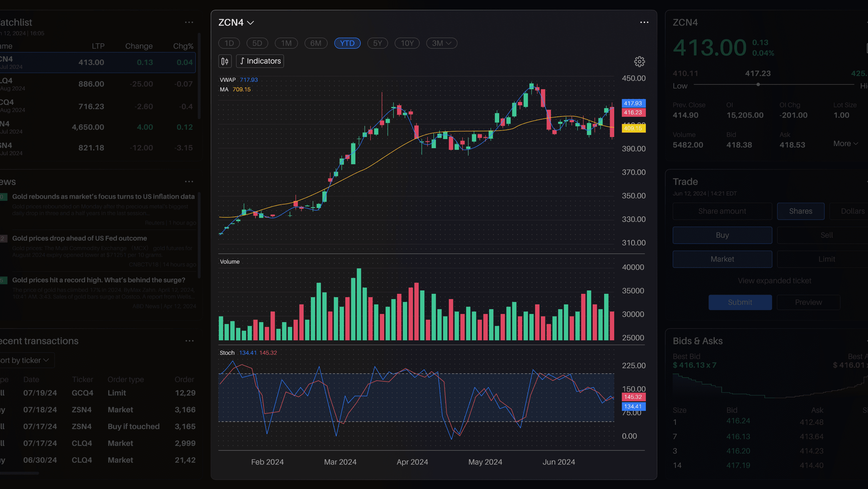Open News panel three-dot menu
The height and width of the screenshot is (489, 868).
[189, 181]
